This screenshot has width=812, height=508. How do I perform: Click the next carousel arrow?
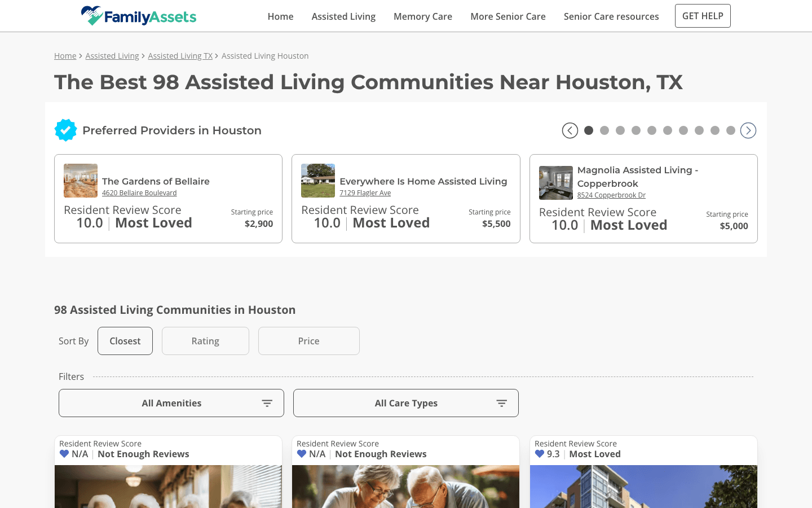[748, 130]
